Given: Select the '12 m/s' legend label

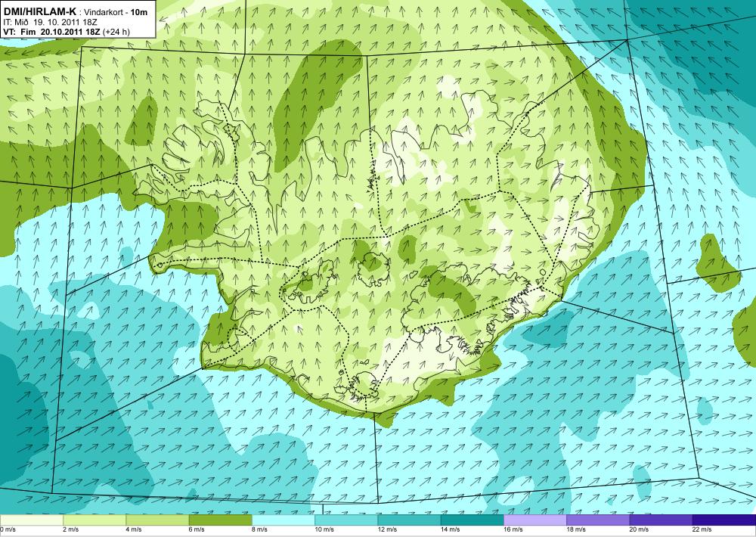Looking at the screenshot, I should pyautogui.click(x=388, y=529).
